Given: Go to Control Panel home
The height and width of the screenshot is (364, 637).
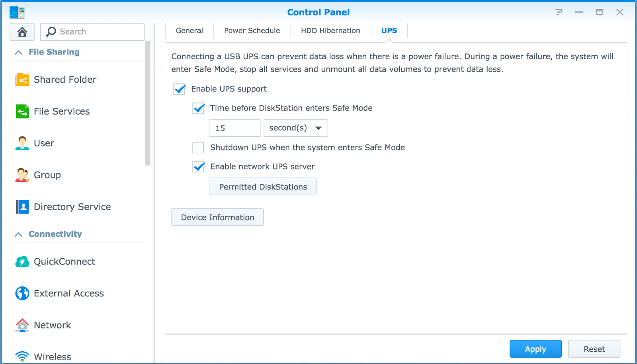Looking at the screenshot, I should [x=22, y=32].
